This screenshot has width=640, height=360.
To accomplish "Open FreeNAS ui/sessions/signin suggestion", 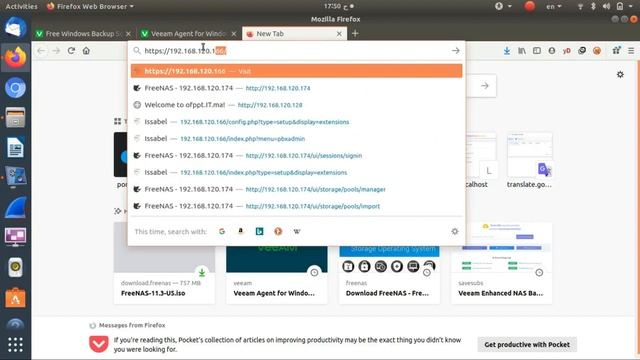I will coord(296,156).
